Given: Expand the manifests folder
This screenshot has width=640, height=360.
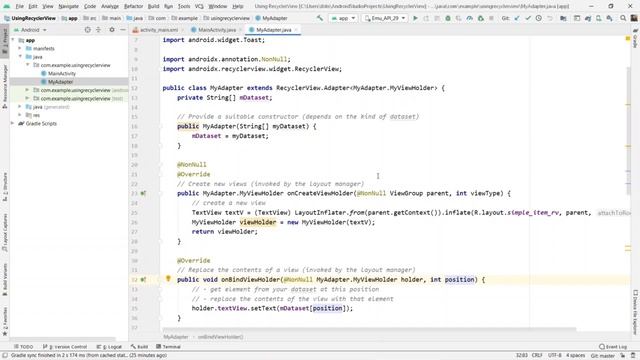Looking at the screenshot, I should point(20,48).
